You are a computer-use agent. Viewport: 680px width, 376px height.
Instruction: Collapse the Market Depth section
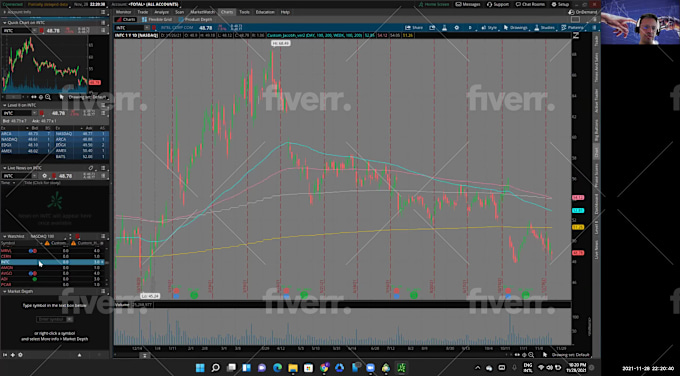4,291
